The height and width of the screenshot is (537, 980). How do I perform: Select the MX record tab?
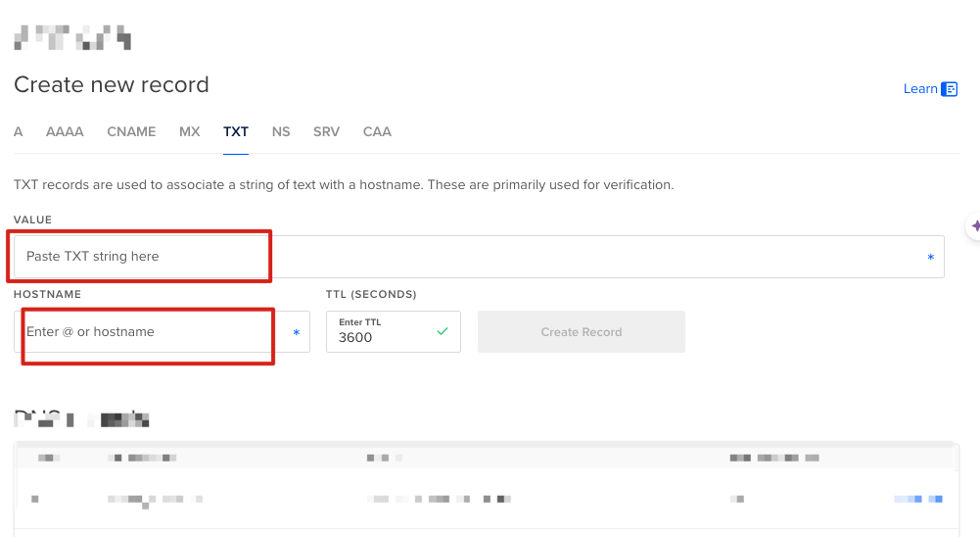[x=189, y=131]
